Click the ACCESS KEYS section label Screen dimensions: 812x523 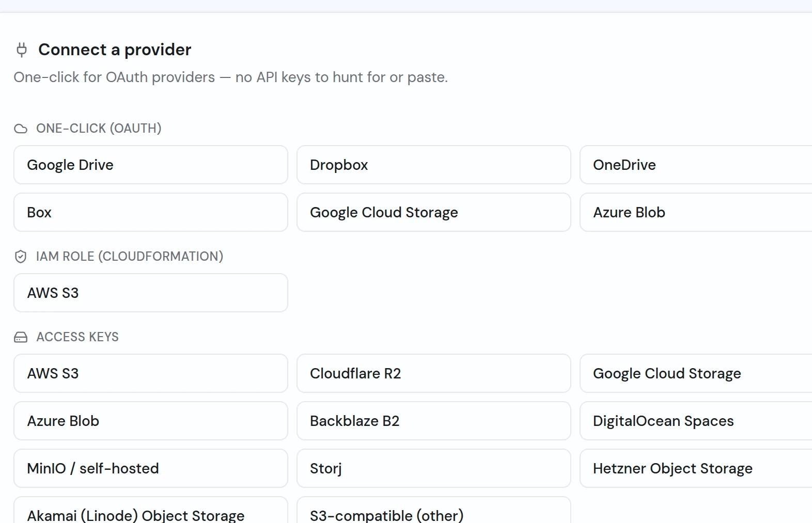pos(77,337)
